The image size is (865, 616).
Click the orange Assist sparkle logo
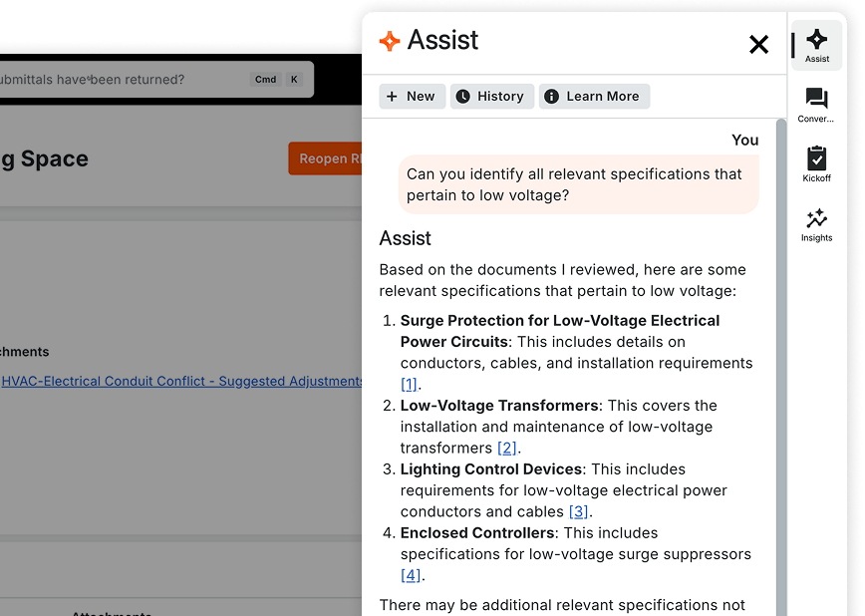coord(390,42)
